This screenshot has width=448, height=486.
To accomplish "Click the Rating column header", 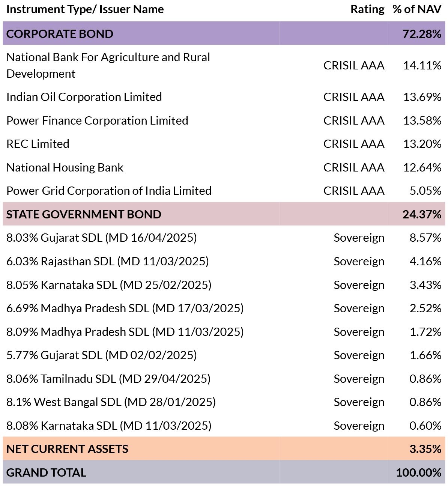I will [x=367, y=9].
